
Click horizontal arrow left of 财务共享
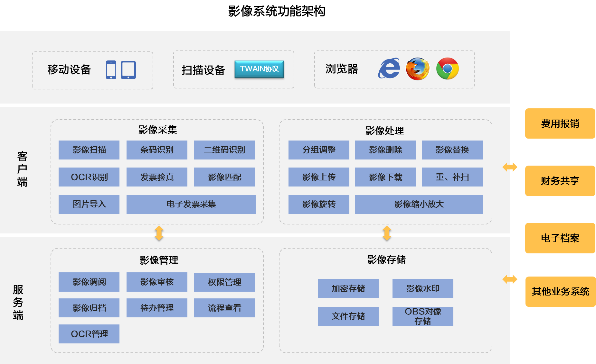[510, 167]
